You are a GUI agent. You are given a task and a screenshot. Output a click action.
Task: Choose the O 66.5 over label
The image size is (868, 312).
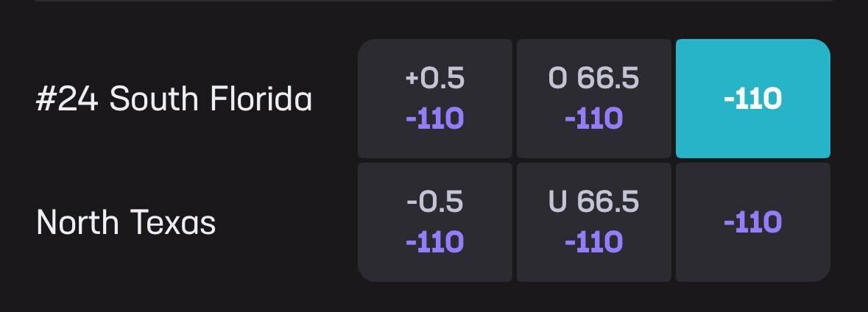tap(593, 78)
